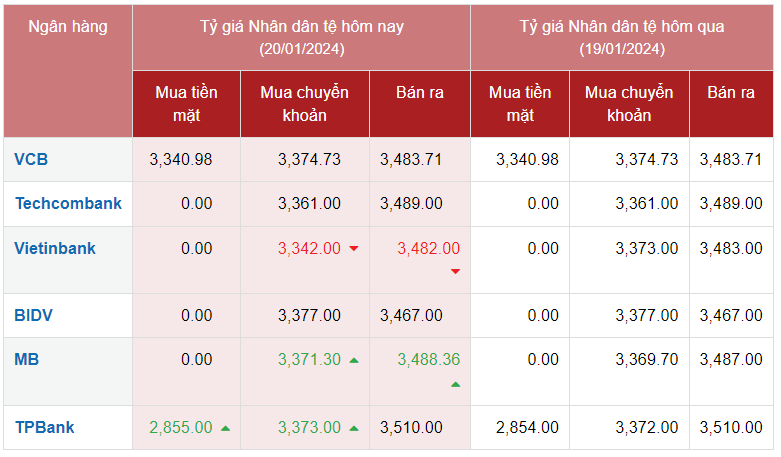Click today's rate header dated 20/01/2024
781x457 pixels.
click(x=301, y=37)
